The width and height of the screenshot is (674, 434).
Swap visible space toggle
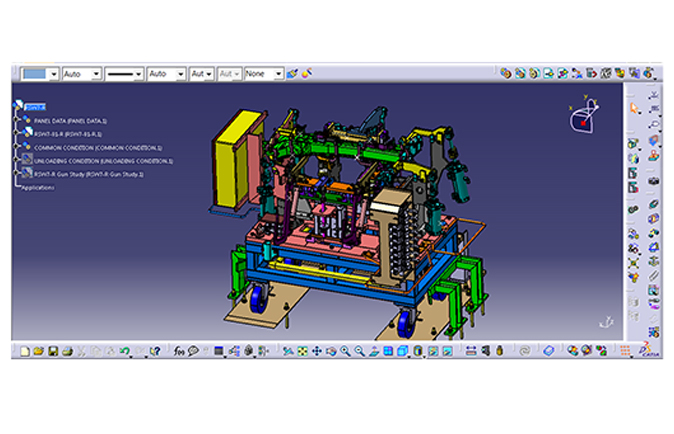coord(447,351)
